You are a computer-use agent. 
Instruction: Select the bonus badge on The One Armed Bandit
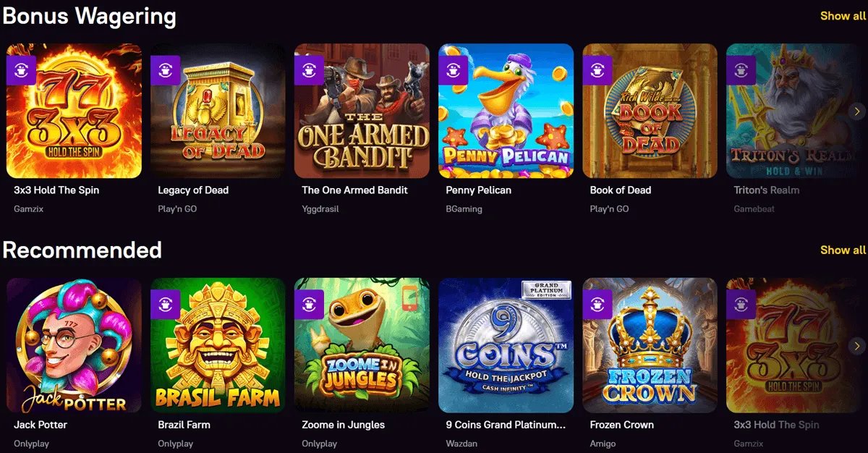click(x=310, y=69)
